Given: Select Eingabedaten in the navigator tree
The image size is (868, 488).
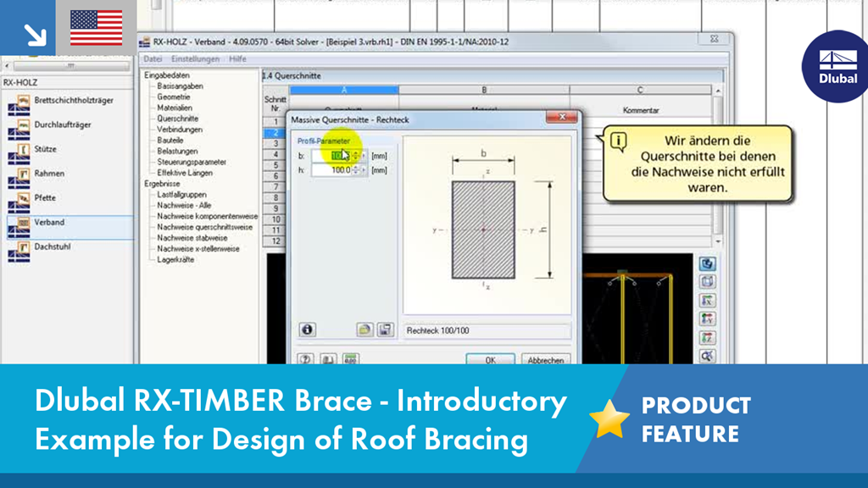Looking at the screenshot, I should pyautogui.click(x=167, y=75).
